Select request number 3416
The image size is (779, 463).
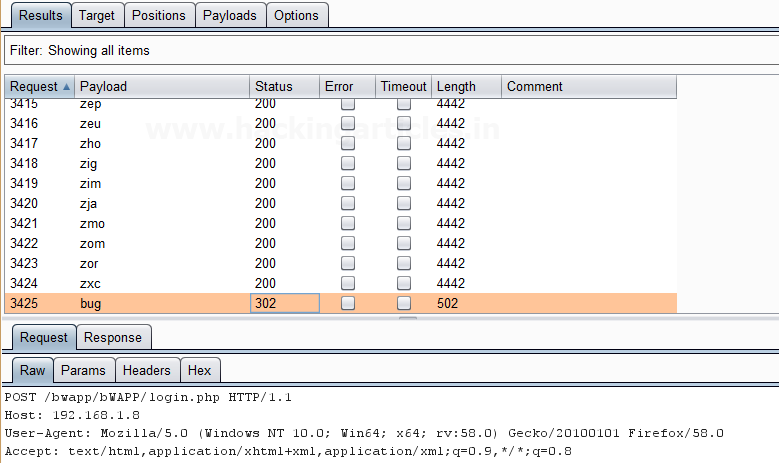(x=24, y=123)
